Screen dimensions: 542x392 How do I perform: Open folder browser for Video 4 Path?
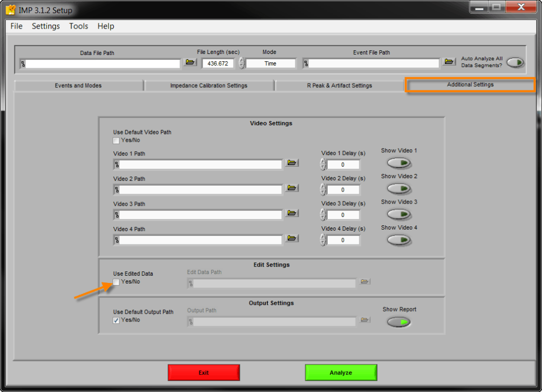click(292, 238)
